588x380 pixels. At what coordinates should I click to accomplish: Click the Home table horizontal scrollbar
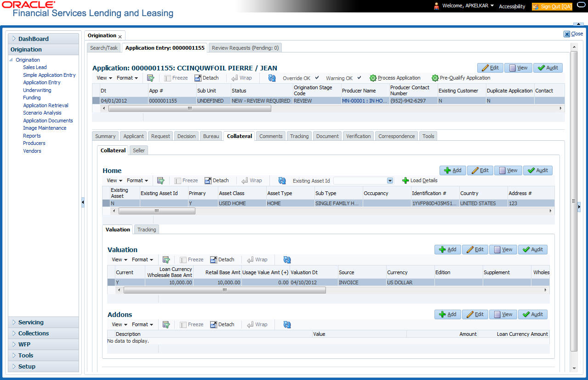[156, 211]
